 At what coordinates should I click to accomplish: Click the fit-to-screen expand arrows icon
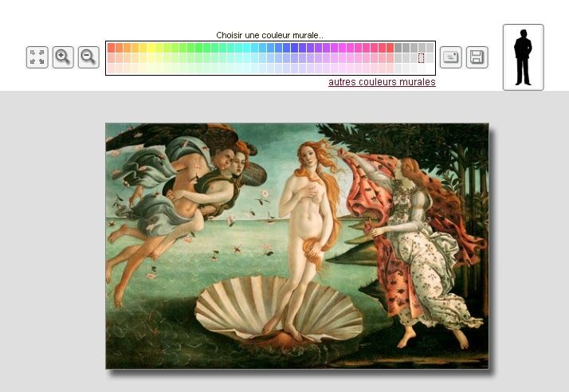[x=37, y=57]
